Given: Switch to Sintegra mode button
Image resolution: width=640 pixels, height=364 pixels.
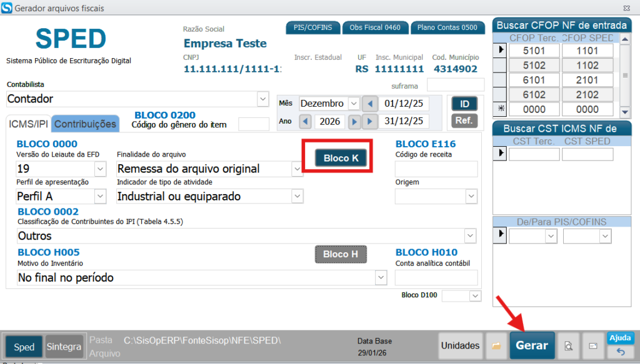Looking at the screenshot, I should (x=64, y=347).
